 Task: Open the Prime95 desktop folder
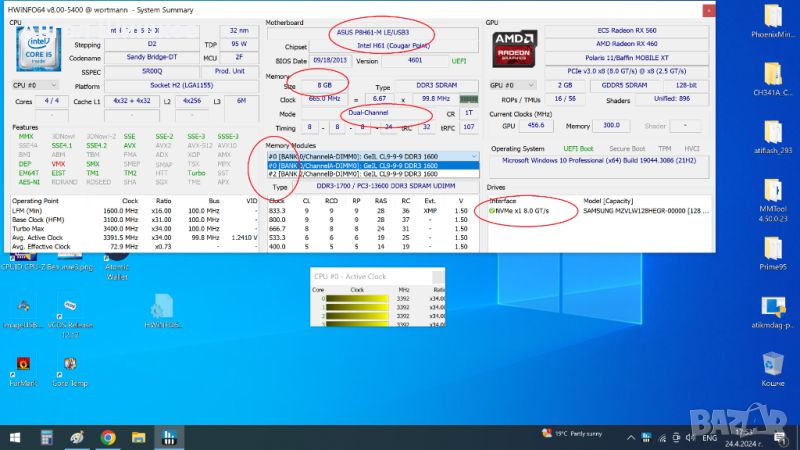[773, 254]
